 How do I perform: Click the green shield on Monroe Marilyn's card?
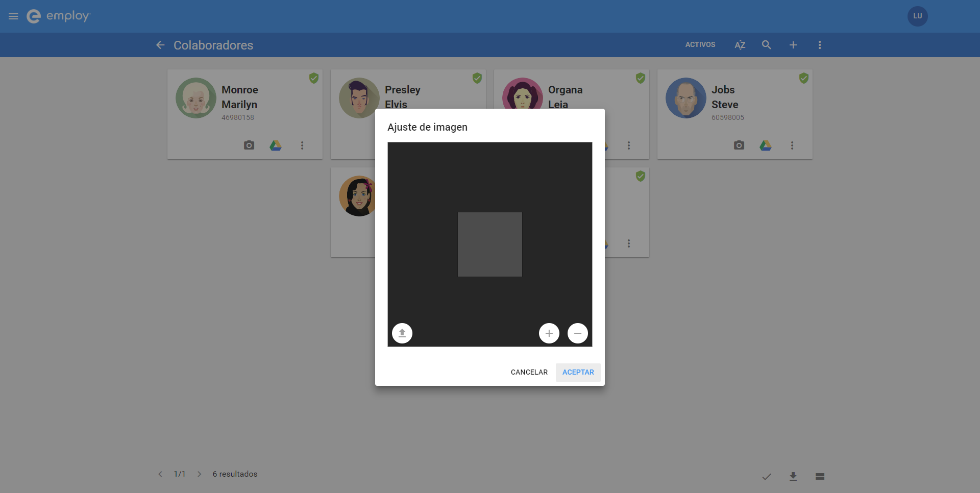[314, 78]
